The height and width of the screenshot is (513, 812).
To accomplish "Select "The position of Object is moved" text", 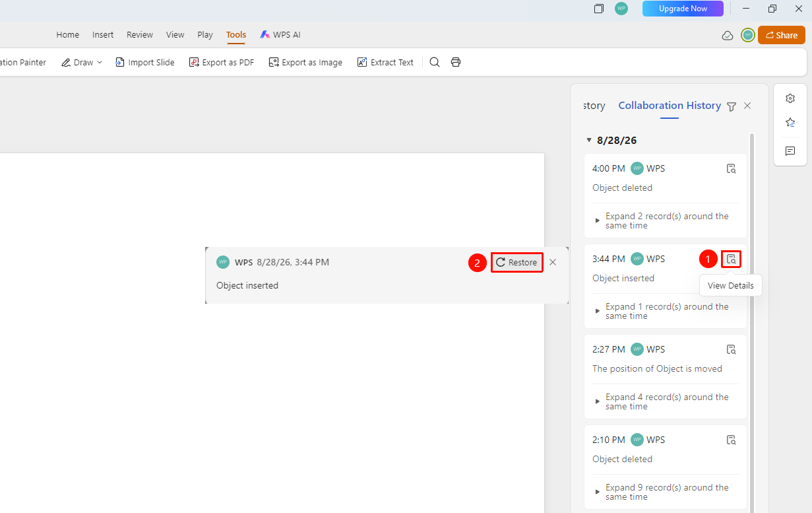I will 657,368.
